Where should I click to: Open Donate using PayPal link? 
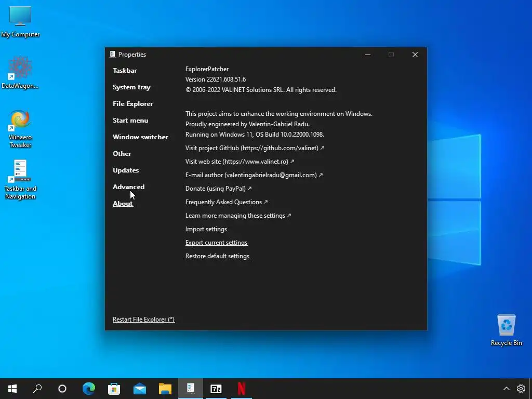(x=218, y=189)
